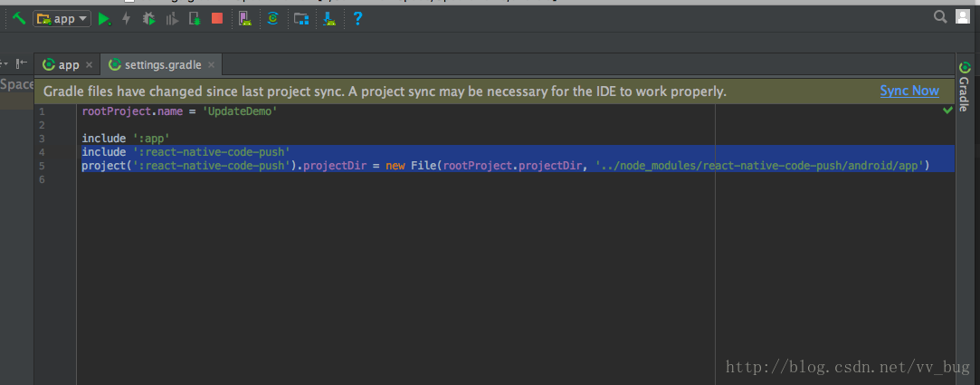Click the green inspection checkmark indicator
The image size is (980, 385).
click(x=947, y=111)
